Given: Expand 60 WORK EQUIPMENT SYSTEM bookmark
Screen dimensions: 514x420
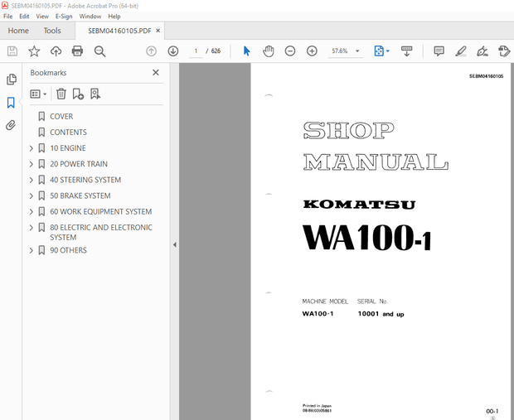Looking at the screenshot, I should pos(32,212).
